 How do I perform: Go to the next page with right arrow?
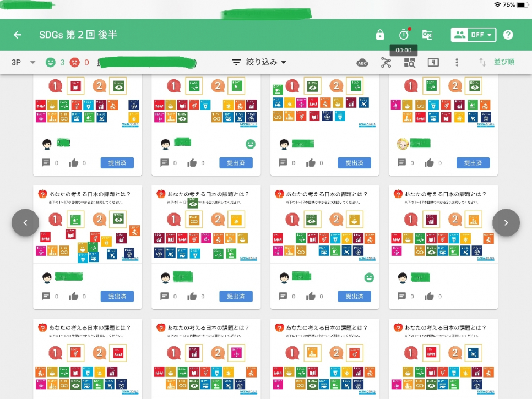point(506,222)
